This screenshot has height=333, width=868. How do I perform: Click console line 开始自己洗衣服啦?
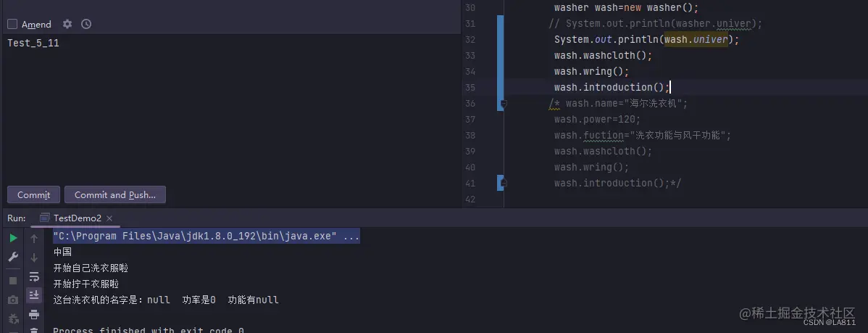point(91,268)
